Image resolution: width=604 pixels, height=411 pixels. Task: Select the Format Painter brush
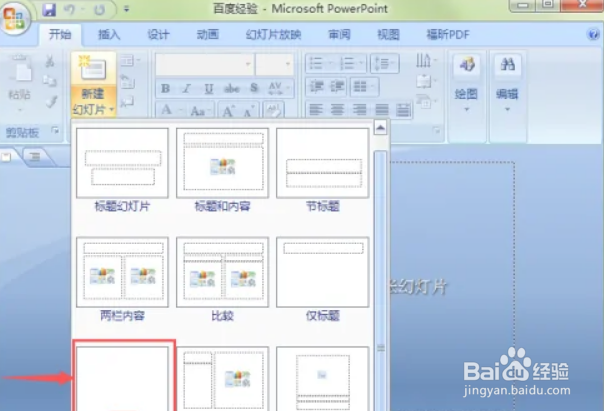pos(51,102)
